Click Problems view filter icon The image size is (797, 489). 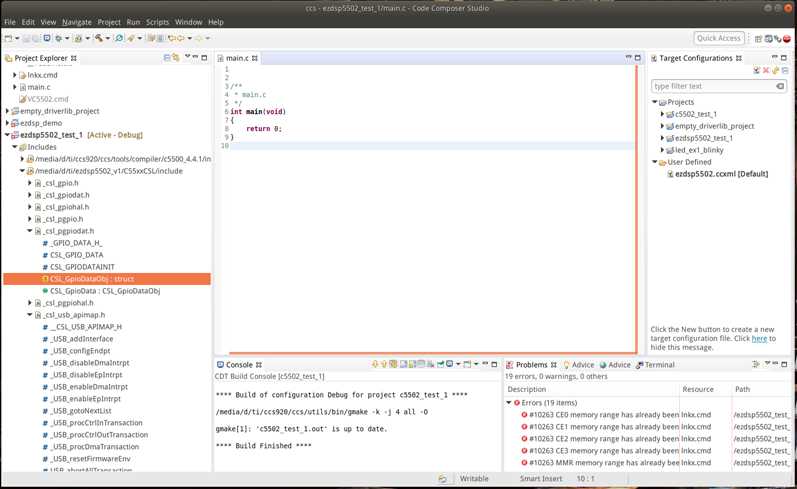(756, 364)
